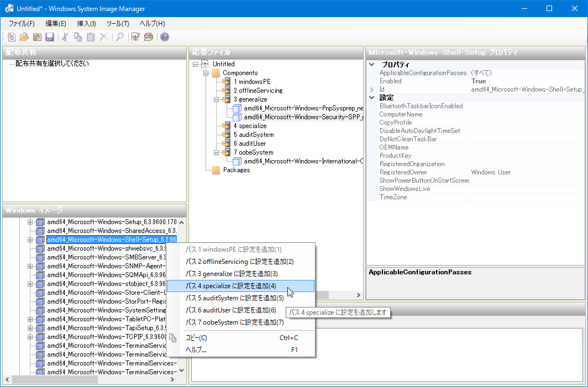Click the Paste clipboard toolbar icon
This screenshot has width=588, height=387.
tap(91, 37)
